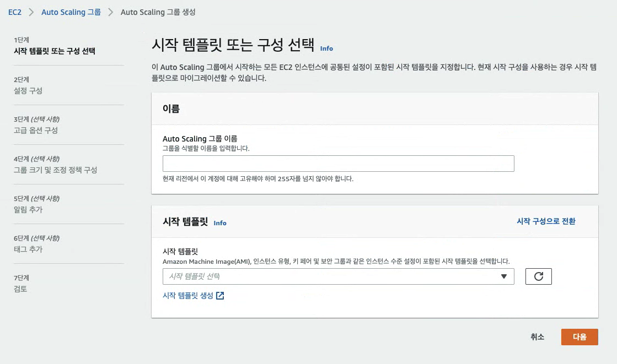Open the 시작 템플릿 생성 link

pos(188,296)
